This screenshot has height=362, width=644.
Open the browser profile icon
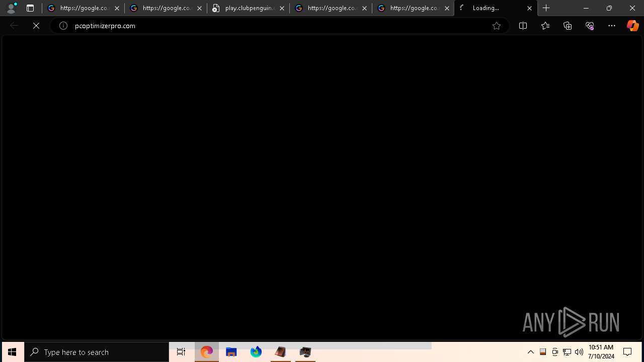tap(11, 8)
